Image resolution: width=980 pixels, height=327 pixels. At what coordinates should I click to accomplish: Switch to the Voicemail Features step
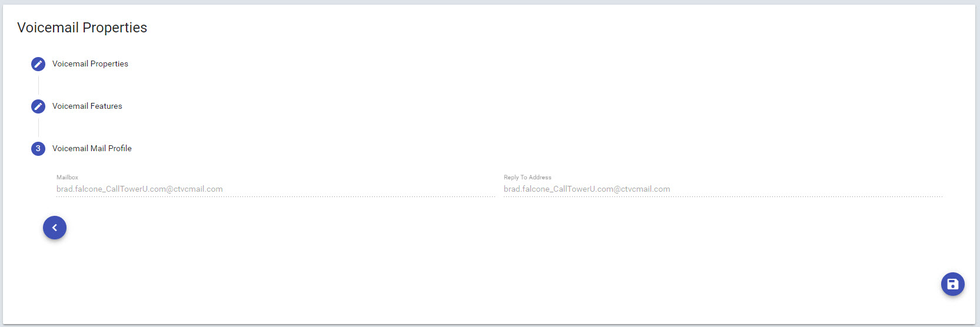pyautogui.click(x=87, y=106)
